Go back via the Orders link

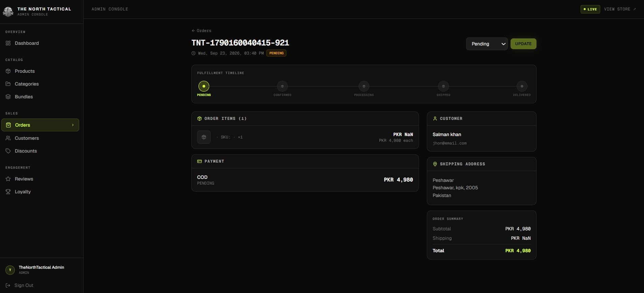[202, 31]
